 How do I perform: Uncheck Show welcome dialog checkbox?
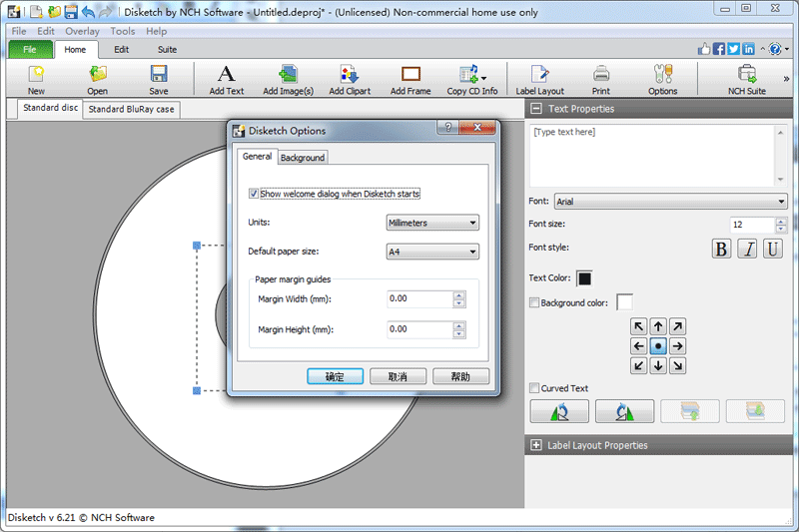pos(254,194)
